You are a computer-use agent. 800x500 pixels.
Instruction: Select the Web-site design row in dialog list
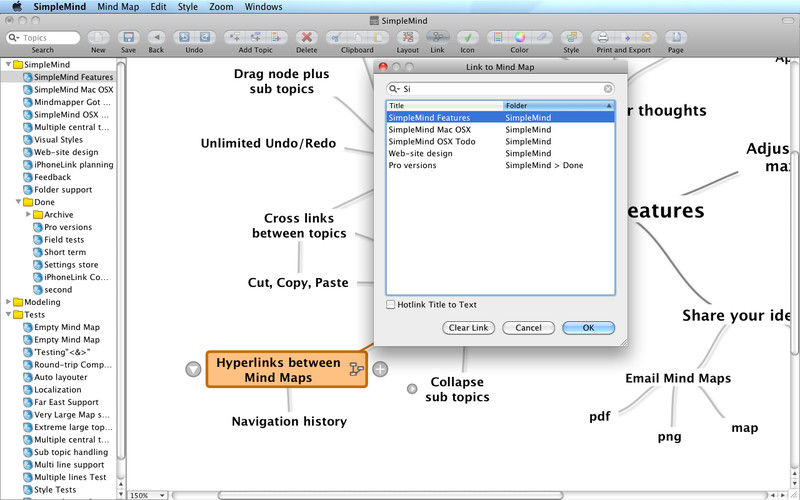(501, 153)
